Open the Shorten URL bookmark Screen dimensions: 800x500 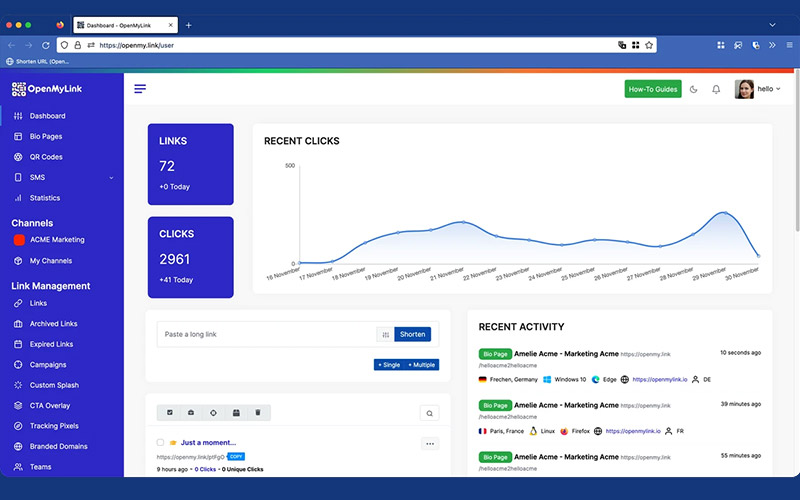[37, 61]
